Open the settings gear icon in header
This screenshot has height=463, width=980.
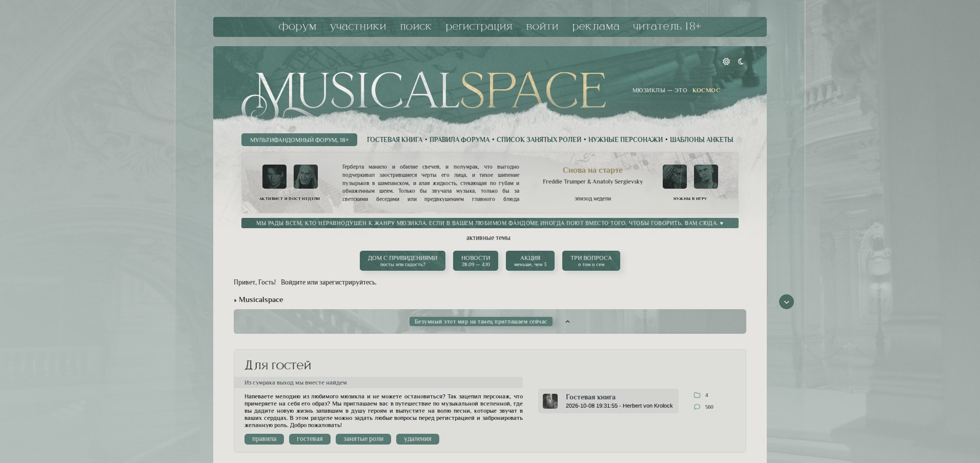click(726, 62)
